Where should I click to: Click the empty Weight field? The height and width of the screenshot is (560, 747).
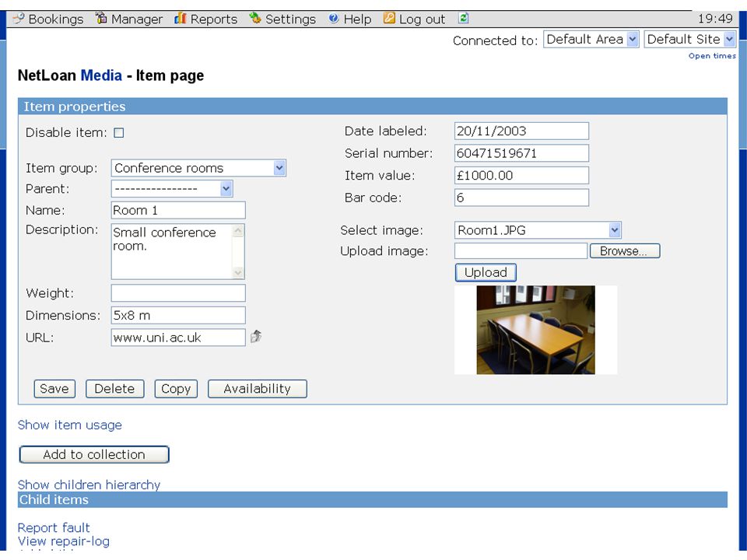coord(178,293)
